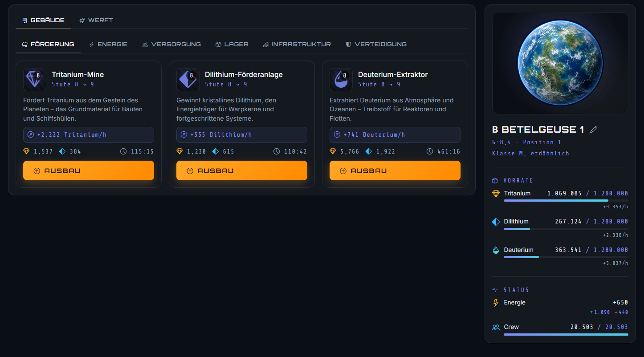
Task: Click the Energie value +650
Action: (620, 303)
